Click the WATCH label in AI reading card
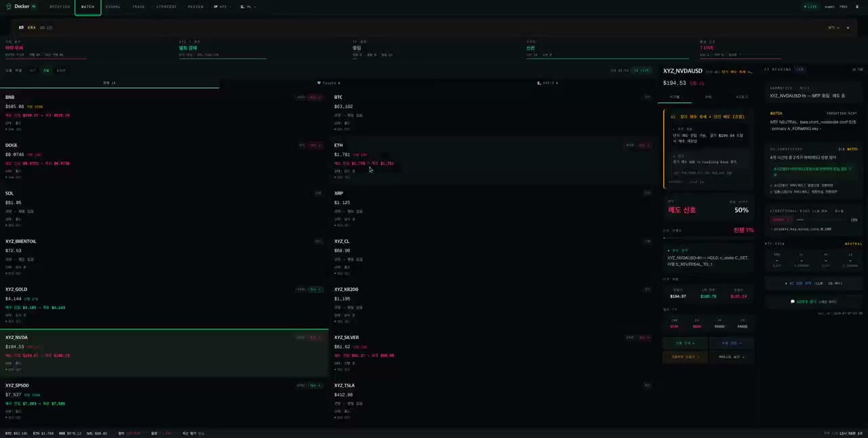 point(776,113)
